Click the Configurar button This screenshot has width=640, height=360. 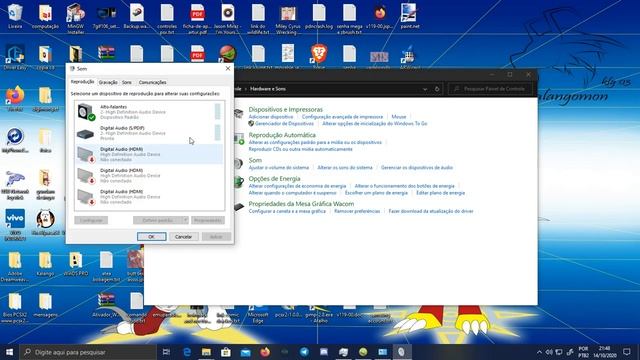click(91, 220)
